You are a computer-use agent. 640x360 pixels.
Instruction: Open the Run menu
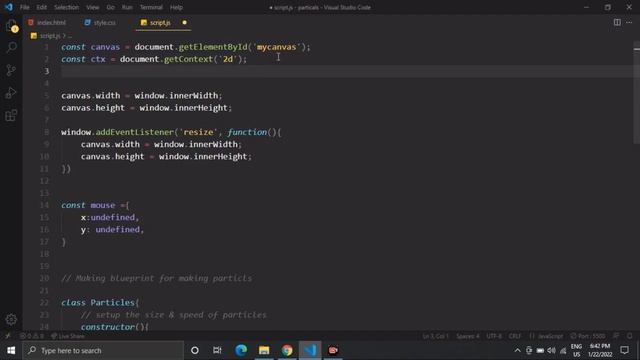(x=127, y=7)
